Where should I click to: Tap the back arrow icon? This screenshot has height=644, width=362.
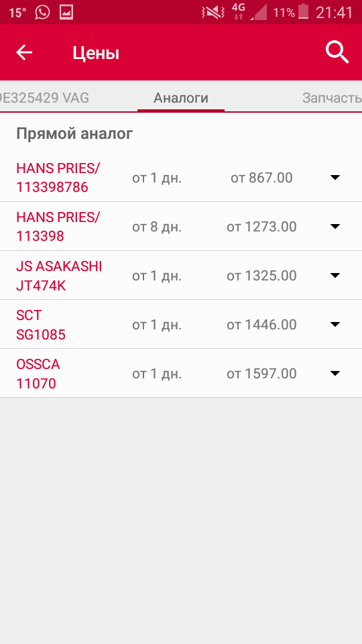(24, 52)
